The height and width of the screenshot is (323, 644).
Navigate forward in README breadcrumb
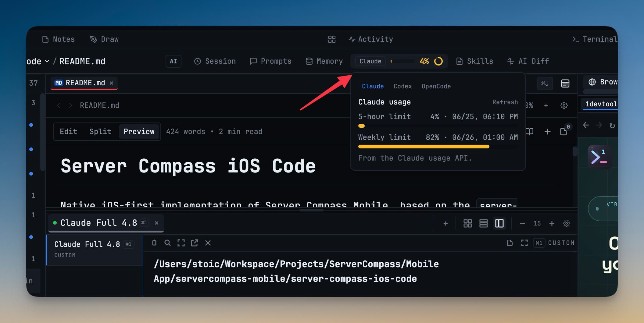(x=71, y=105)
